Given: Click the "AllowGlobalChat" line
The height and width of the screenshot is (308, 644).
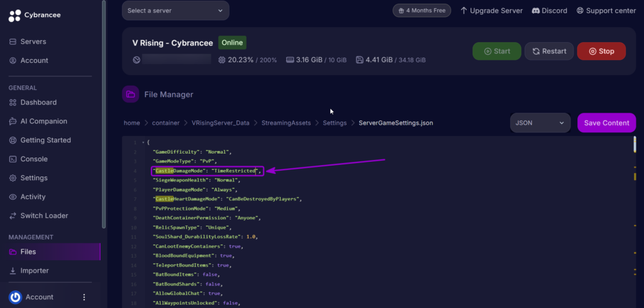Looking at the screenshot, I should pyautogui.click(x=187, y=294).
